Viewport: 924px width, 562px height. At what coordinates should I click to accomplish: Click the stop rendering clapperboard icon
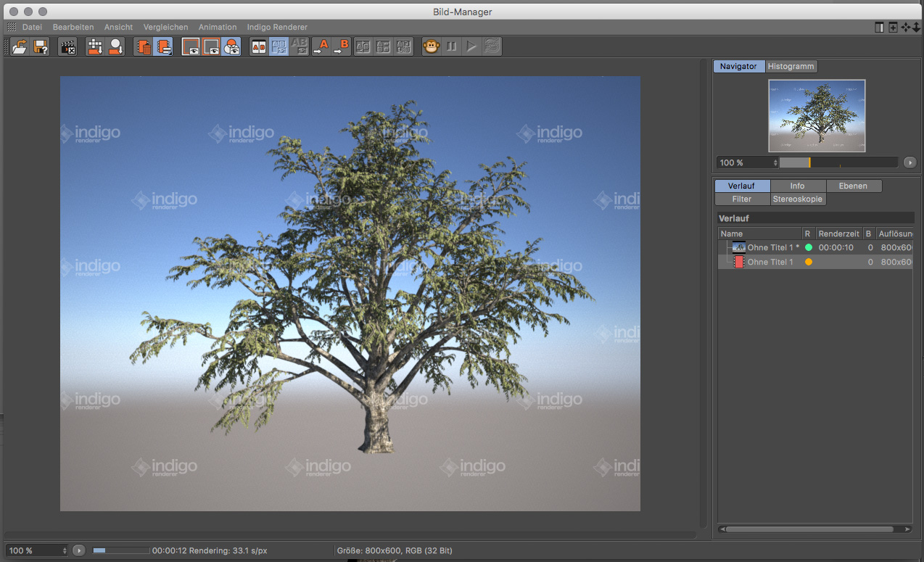click(x=67, y=47)
